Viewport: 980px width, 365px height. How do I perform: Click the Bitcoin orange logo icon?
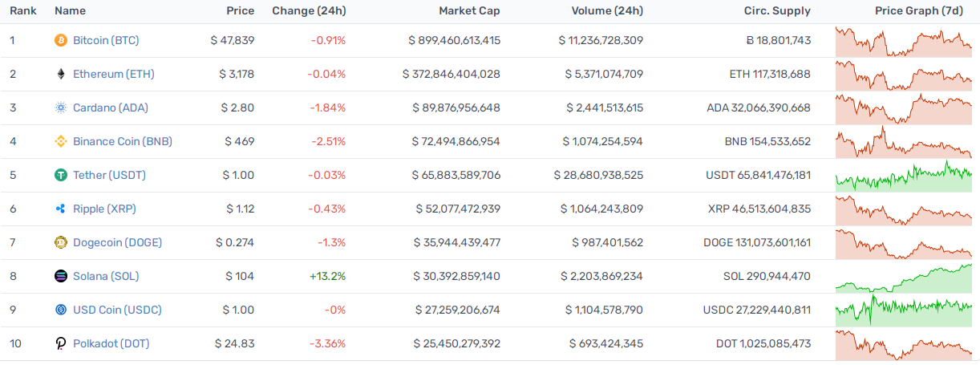pos(60,40)
